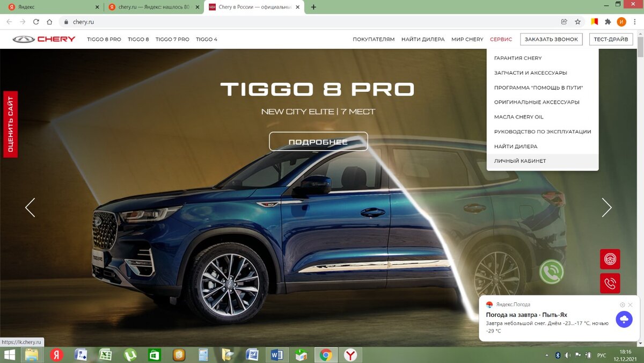The width and height of the screenshot is (644, 363).
Task: Click the ЗАКАЗАТЬ ЗВОНОК button
Action: pos(552,39)
